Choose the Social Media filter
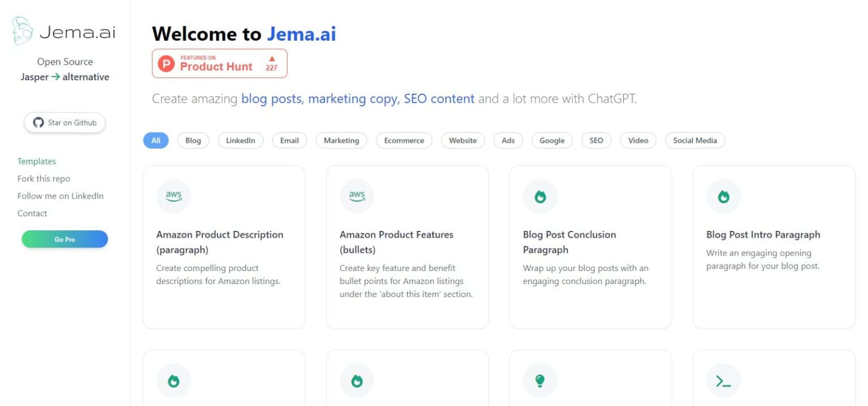Viewport: 868px width, 406px height. (695, 141)
